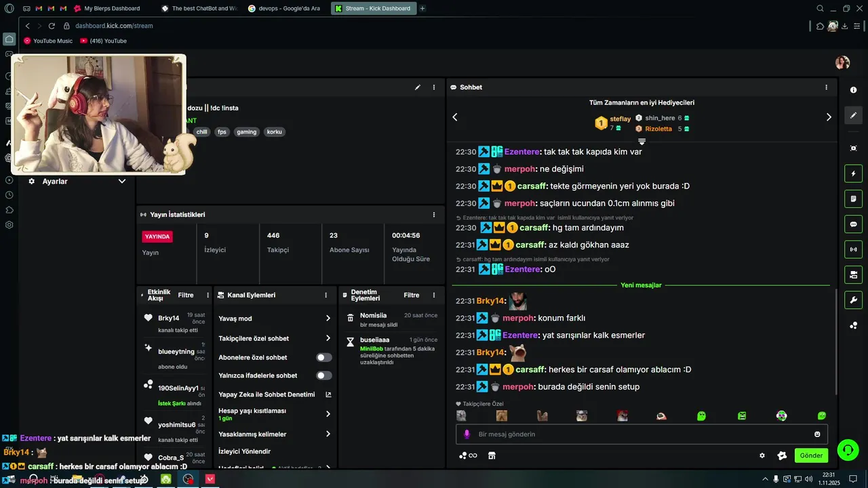The height and width of the screenshot is (488, 868).
Task: Open browser downloads icon
Action: coord(845,26)
